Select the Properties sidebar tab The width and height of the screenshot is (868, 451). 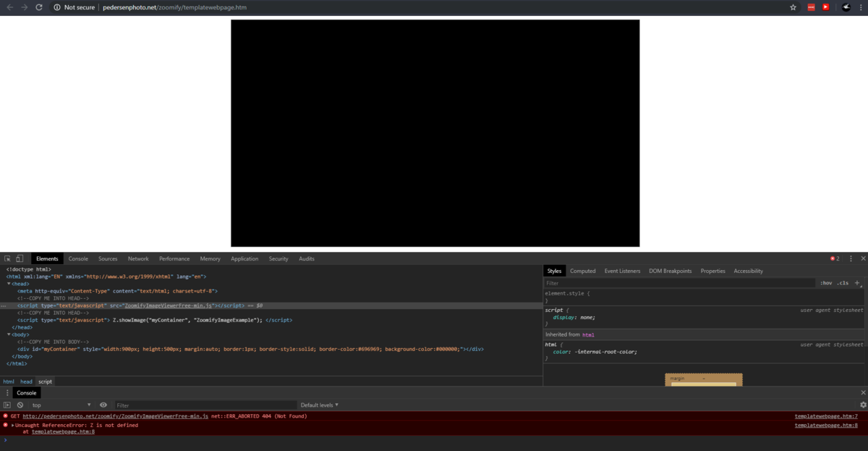click(712, 271)
